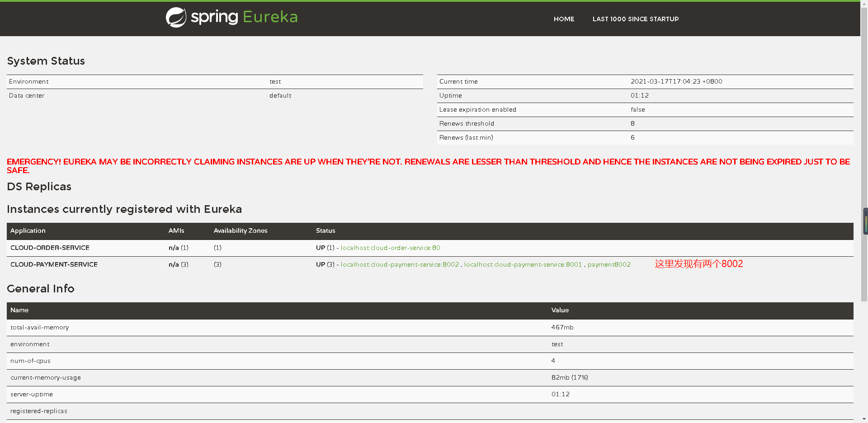The height and width of the screenshot is (423, 868).
Task: Click the Environment label in System Status
Action: click(x=28, y=81)
